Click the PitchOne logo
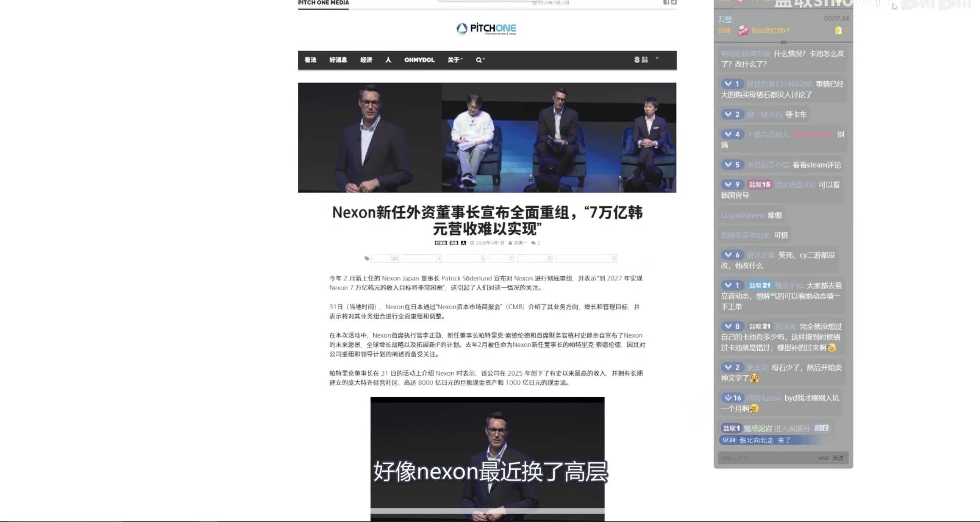Screen dimensions: 980x522 (486, 29)
